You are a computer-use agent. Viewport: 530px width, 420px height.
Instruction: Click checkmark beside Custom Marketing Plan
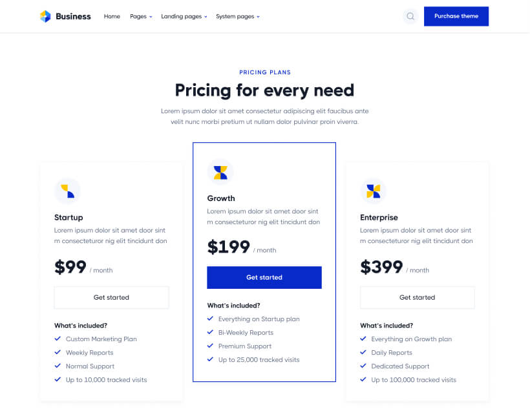click(58, 339)
